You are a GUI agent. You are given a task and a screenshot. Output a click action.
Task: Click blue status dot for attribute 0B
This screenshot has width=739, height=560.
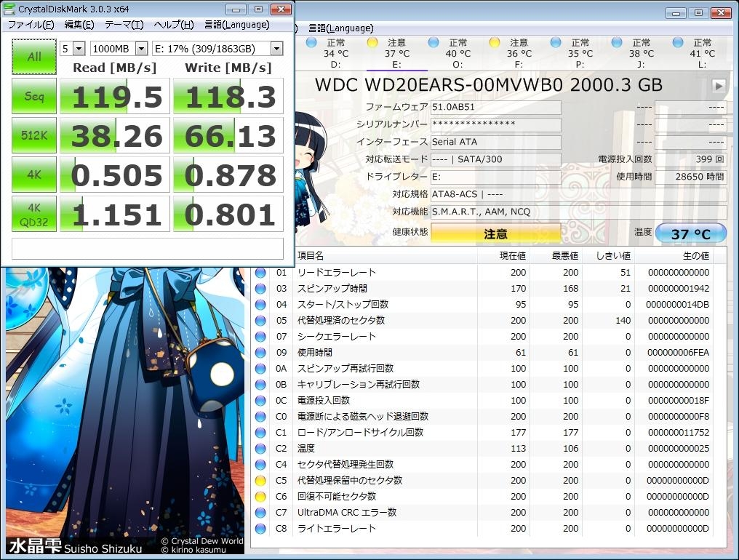coord(260,385)
